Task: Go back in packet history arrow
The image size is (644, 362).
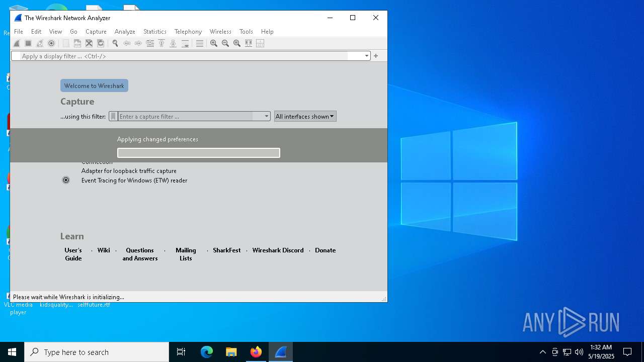Action: (x=127, y=43)
